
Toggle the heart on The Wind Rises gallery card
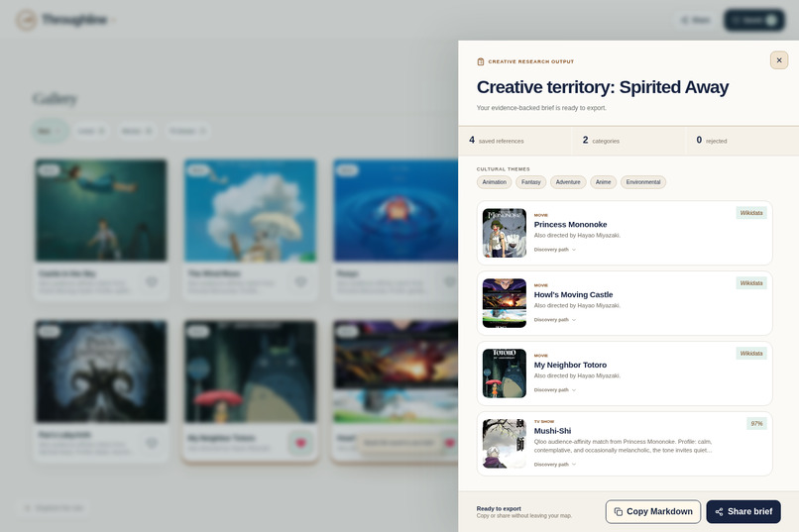coord(300,281)
